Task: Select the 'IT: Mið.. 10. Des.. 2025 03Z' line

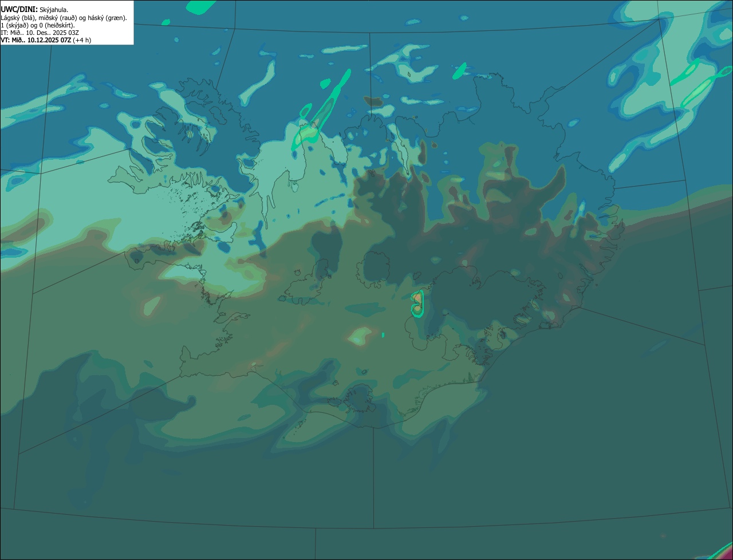Action: [40, 33]
